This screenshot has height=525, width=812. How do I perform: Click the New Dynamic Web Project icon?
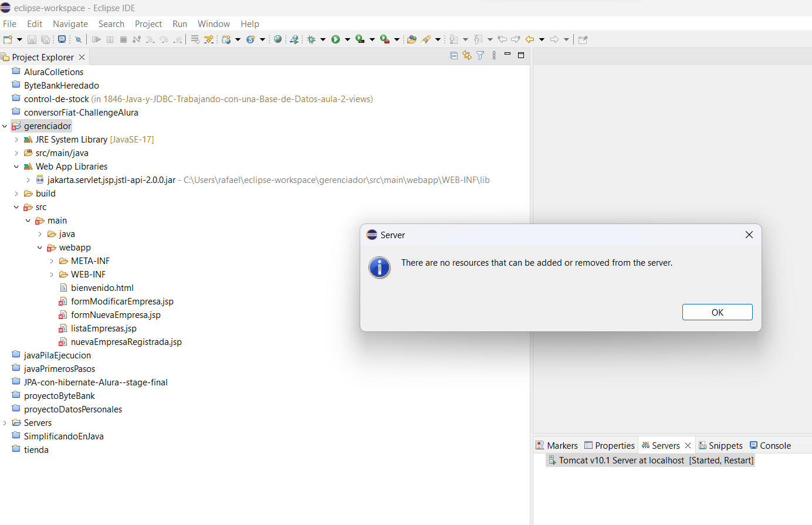(x=226, y=39)
